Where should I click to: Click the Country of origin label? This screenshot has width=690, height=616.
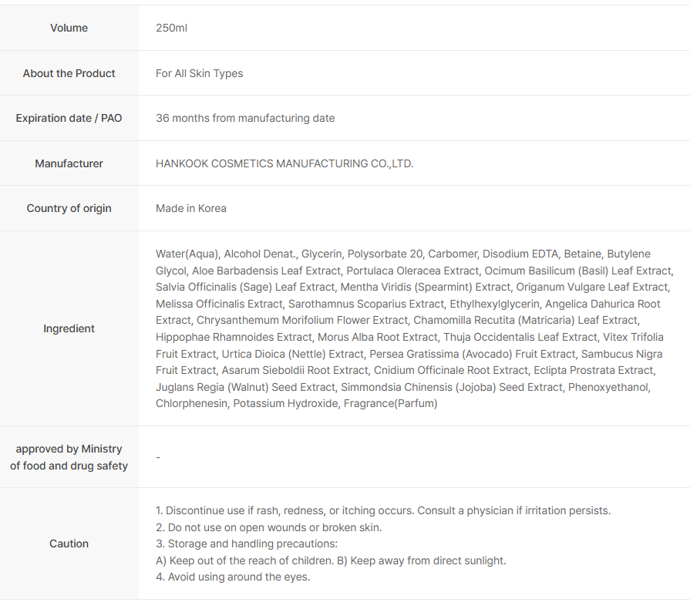pos(69,208)
